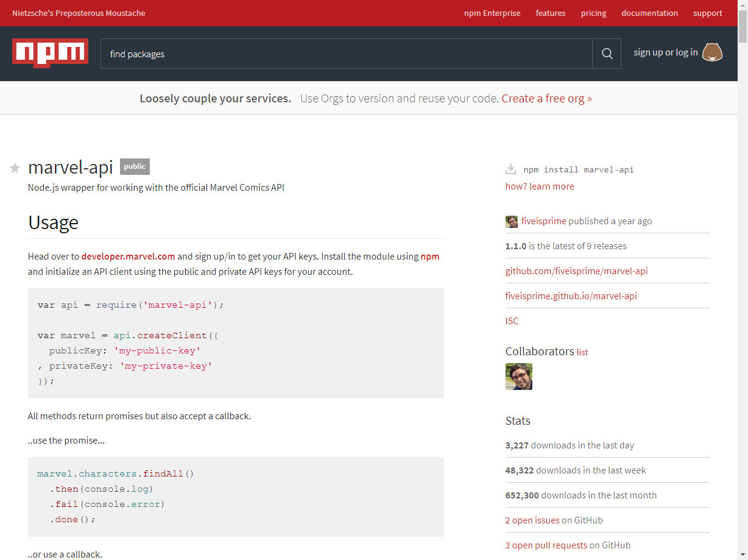Click the npm logo
Viewport: 748px width, 560px height.
(50, 53)
